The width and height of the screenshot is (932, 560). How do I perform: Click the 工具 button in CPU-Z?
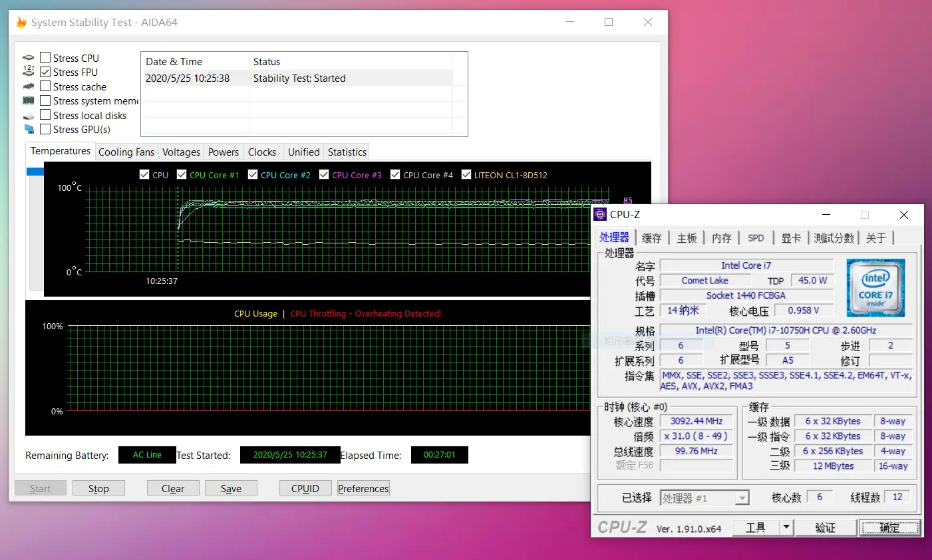pos(756,527)
